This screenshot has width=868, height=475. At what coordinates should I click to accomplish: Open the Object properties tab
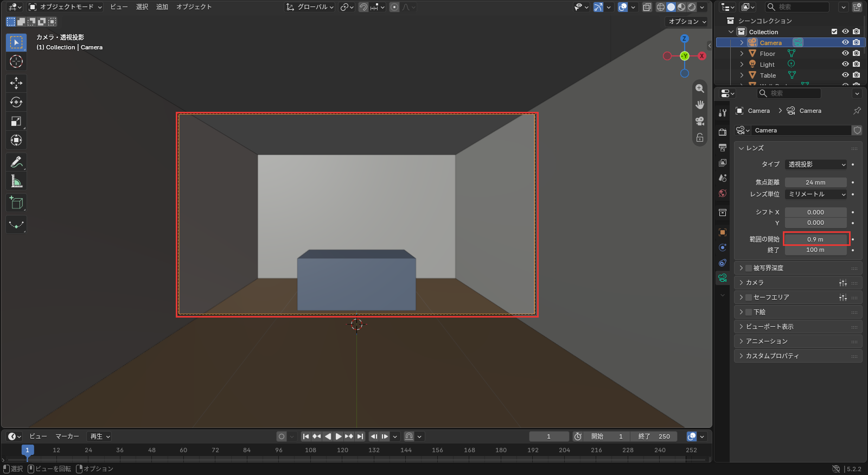click(x=723, y=232)
